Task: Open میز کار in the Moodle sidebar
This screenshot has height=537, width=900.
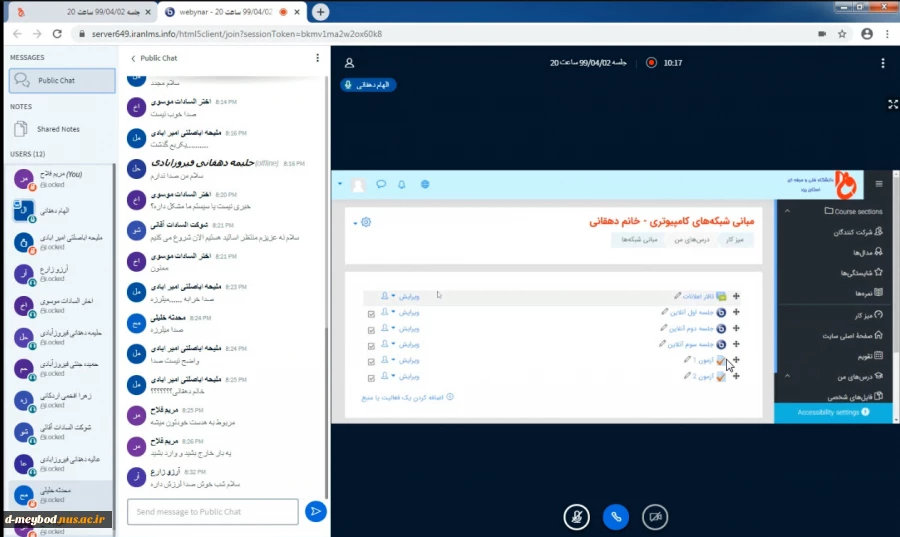Action: click(868, 316)
